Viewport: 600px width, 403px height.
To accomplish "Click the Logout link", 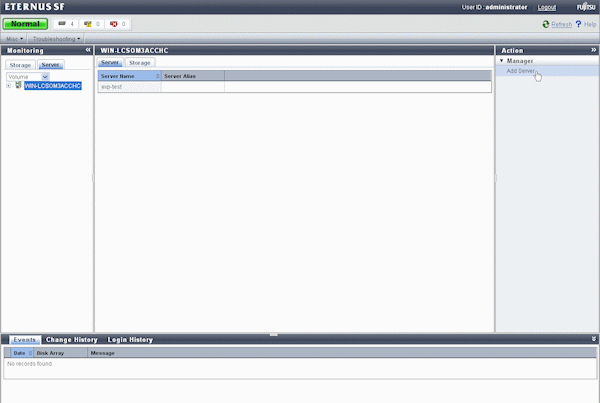I will click(x=546, y=7).
